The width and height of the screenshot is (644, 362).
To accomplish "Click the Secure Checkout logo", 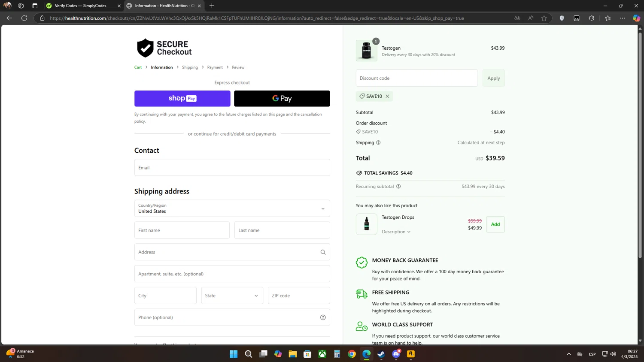I will pos(164,48).
